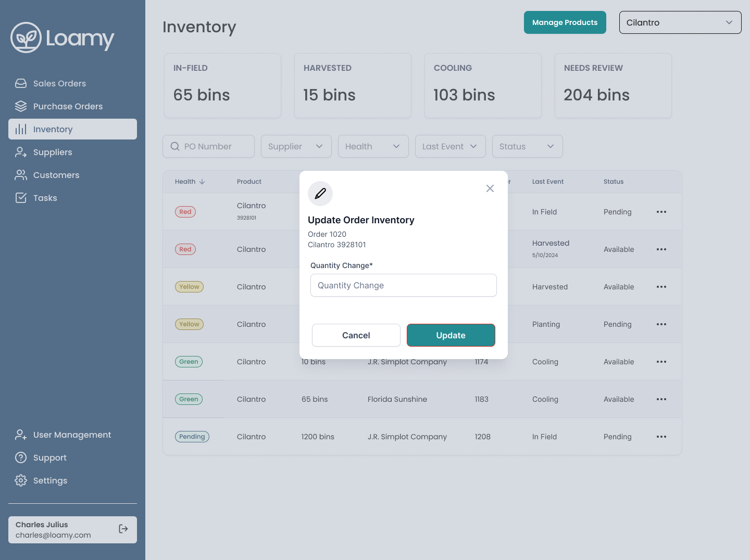This screenshot has height=560, width=750.
Task: Open Purchase Orders in sidebar
Action: [72, 106]
